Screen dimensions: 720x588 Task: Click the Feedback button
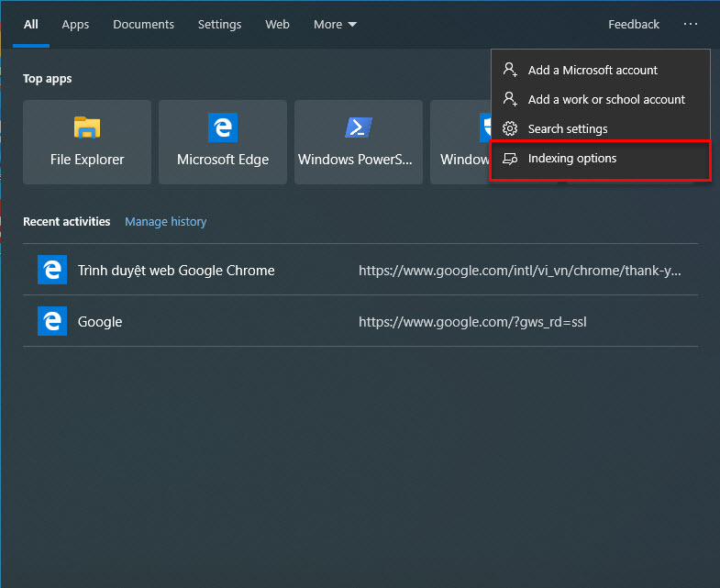pyautogui.click(x=634, y=25)
